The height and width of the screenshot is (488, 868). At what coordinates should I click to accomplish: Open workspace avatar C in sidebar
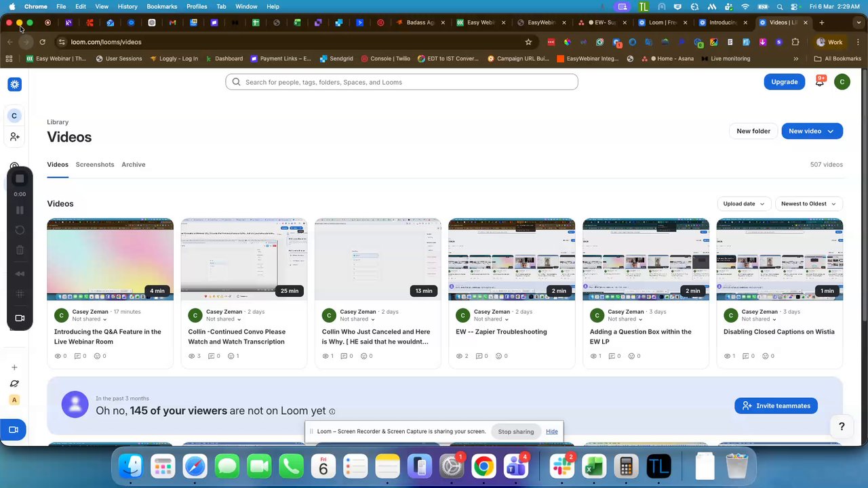pyautogui.click(x=14, y=116)
